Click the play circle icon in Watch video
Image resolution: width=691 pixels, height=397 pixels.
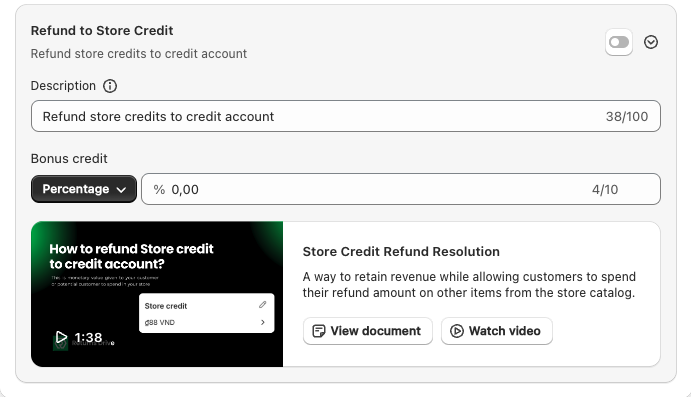pos(457,331)
